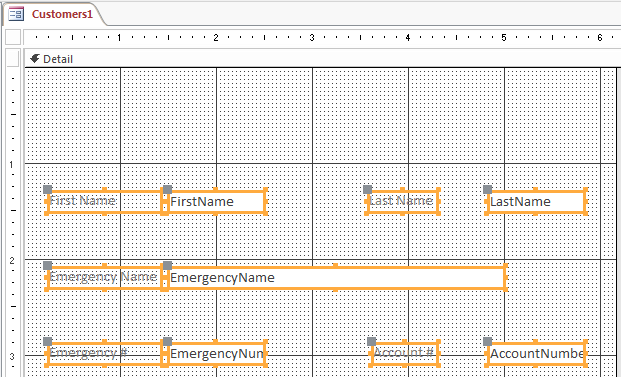Click the move handle of Account # label
The width and height of the screenshot is (621, 377).
[371, 341]
